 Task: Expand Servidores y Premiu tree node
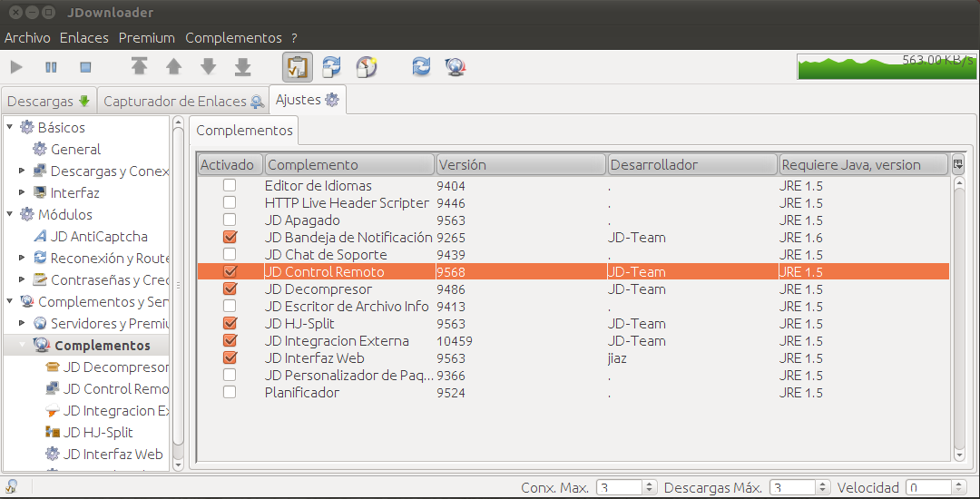pos(23,323)
